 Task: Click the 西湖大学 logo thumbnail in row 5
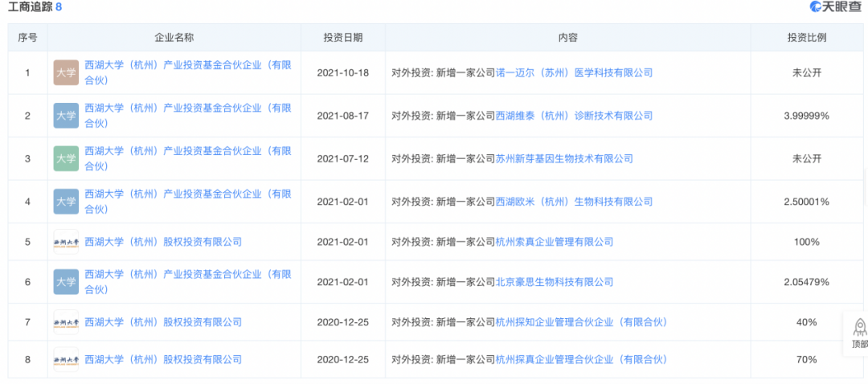[x=66, y=242]
